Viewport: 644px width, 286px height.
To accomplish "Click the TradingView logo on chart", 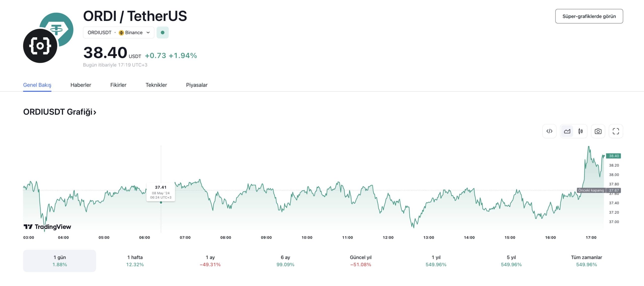I will click(x=47, y=227).
